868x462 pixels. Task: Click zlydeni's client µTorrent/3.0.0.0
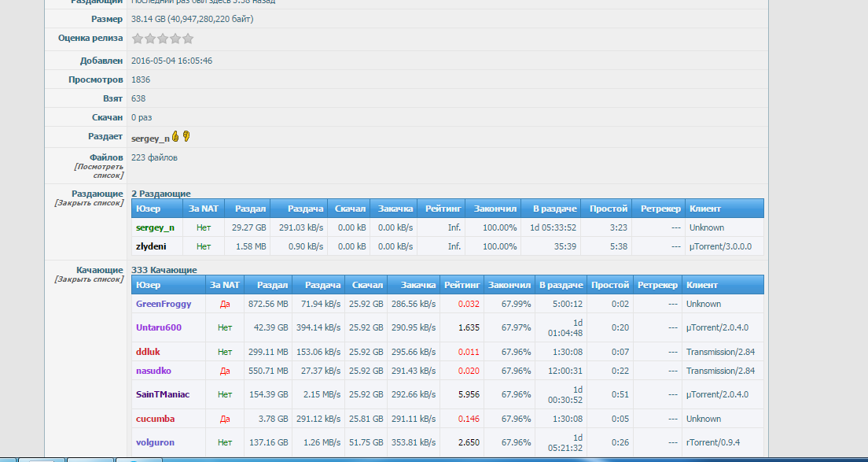(719, 246)
